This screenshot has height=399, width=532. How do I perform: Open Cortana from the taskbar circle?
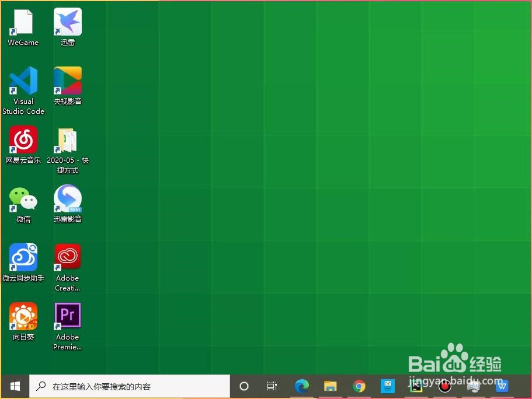[244, 386]
